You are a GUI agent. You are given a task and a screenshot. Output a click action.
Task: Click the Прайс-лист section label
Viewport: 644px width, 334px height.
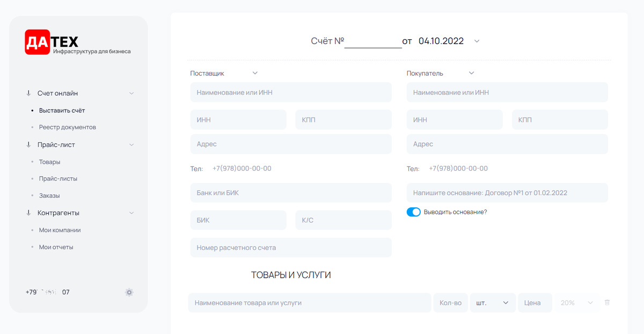point(56,144)
